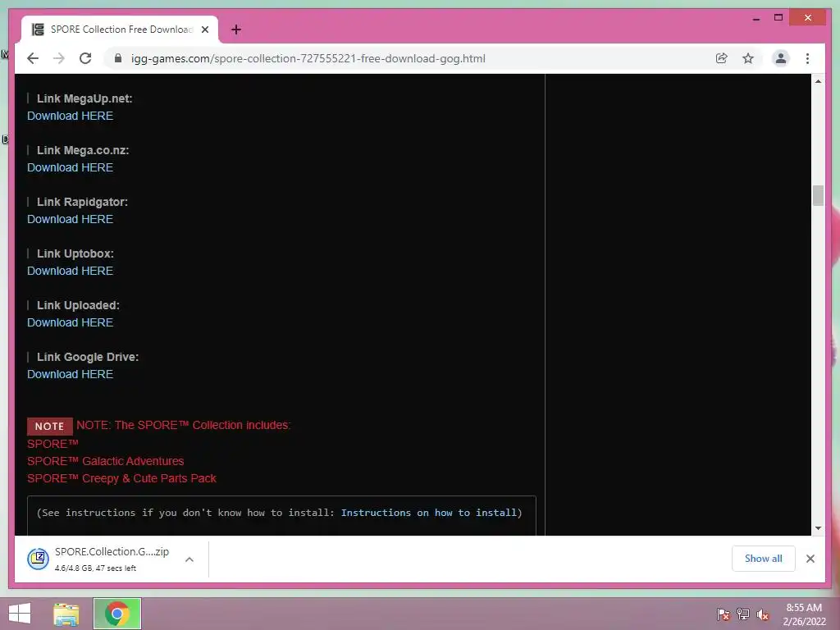Click the 'Link Rapidgator:' heading
This screenshot has width=840, height=630.
click(x=82, y=202)
